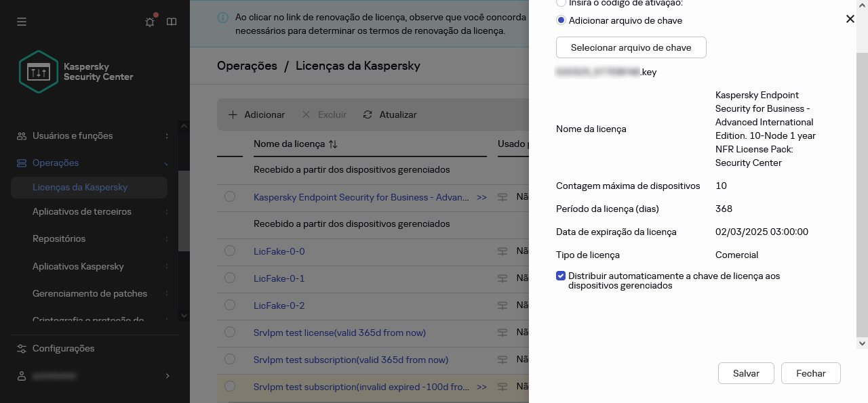Image resolution: width=868 pixels, height=403 pixels.
Task: Open the notifications bell icon
Action: coord(150,22)
